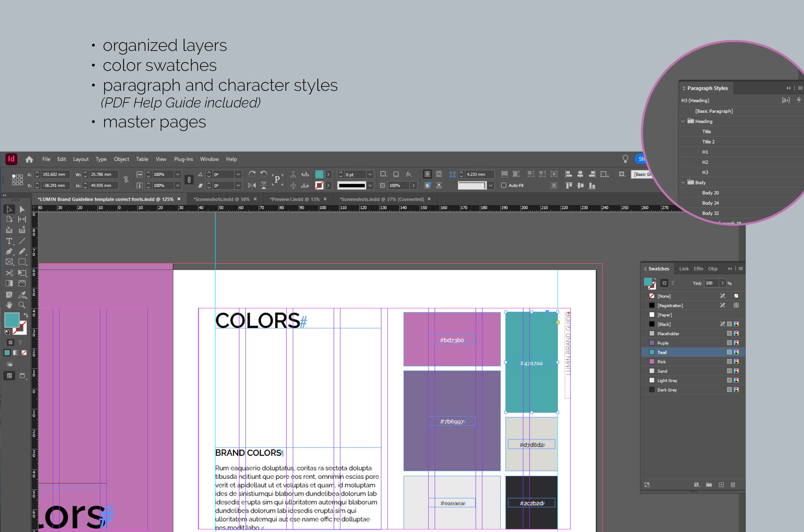Select the Hand tool
Viewport: 804px width, 532px height.
tap(9, 304)
